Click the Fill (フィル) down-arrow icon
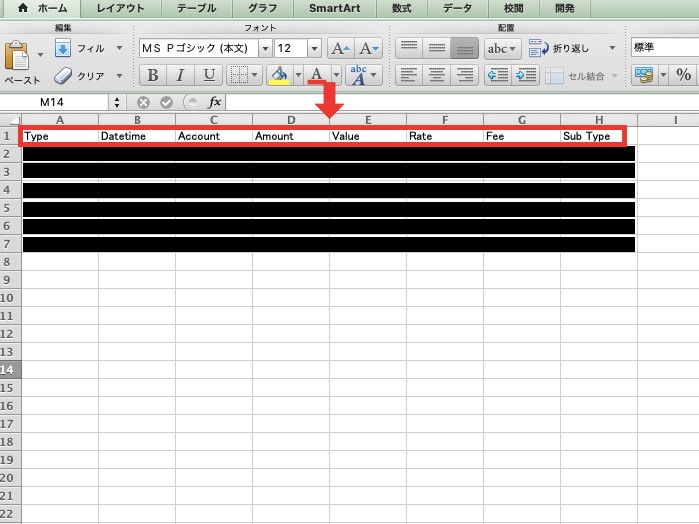Viewport: 699px width, 524px height. click(62, 48)
